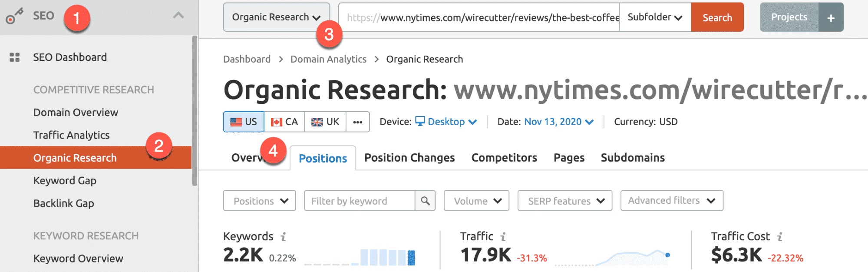
Task: Click the magnifying glass keyword search icon
Action: click(425, 201)
